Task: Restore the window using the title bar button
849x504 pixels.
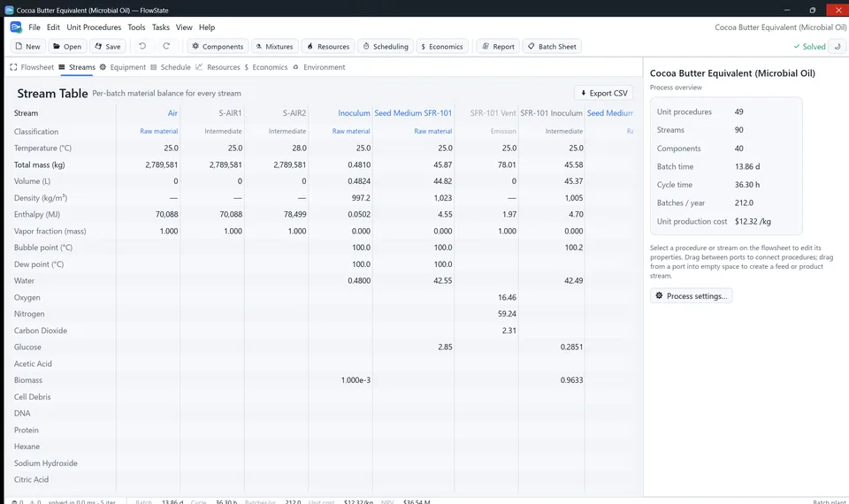Action: coord(812,10)
